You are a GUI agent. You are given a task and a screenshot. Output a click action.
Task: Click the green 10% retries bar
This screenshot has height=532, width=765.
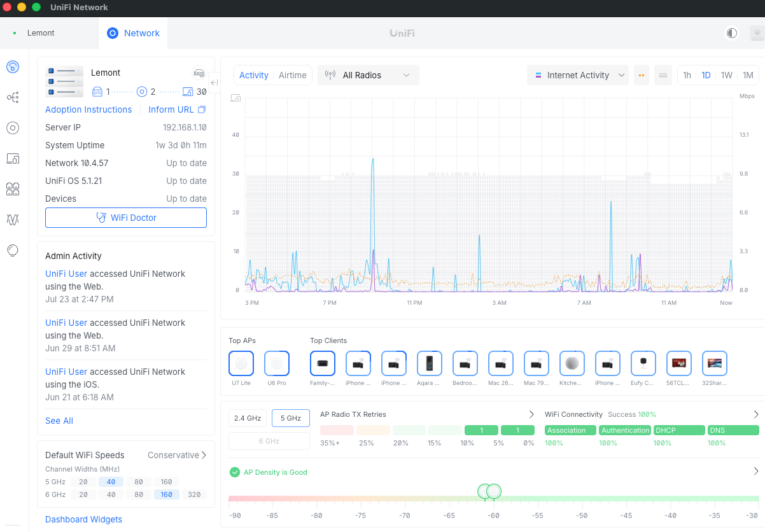pos(481,430)
